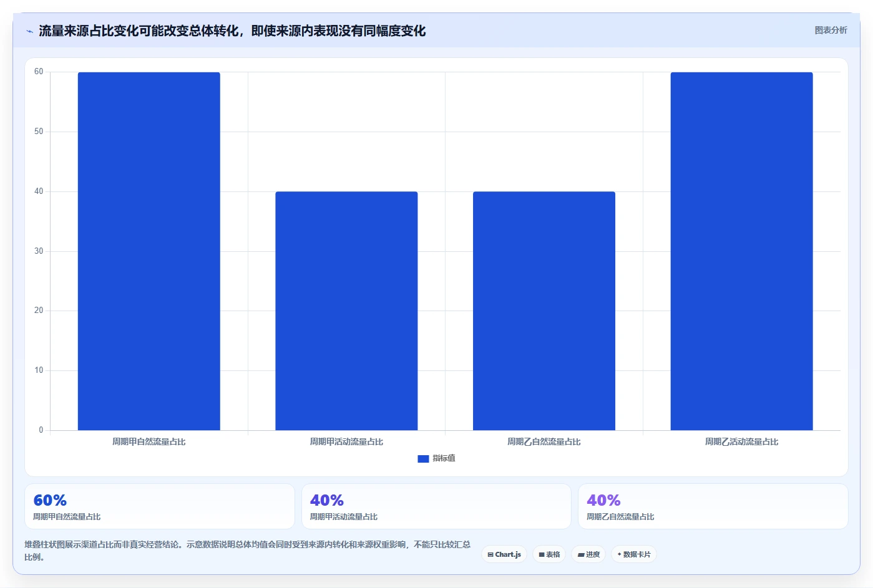Click the x-axis label 周期甲活动流量占比
This screenshot has height=588, width=873.
coord(346,441)
